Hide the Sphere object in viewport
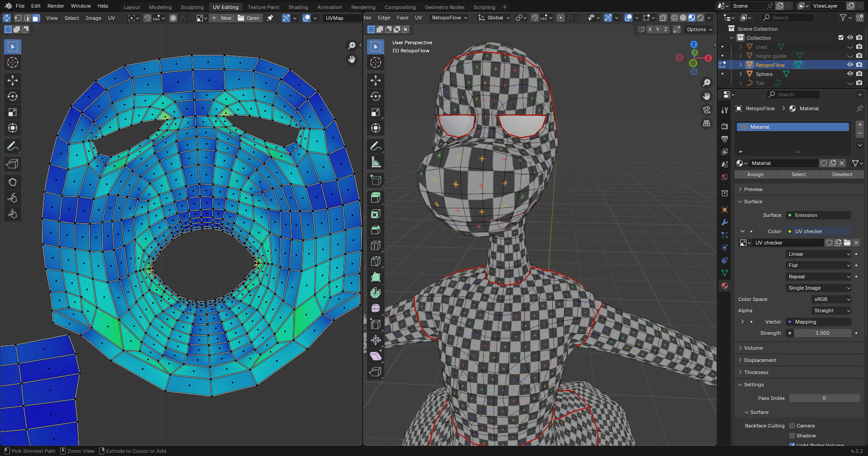The image size is (868, 456). pyautogui.click(x=850, y=74)
